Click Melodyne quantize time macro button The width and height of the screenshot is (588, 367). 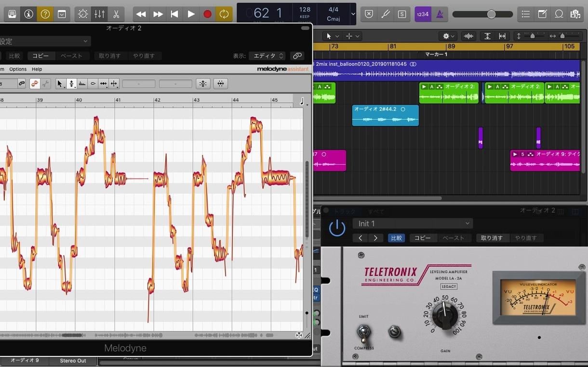[221, 83]
